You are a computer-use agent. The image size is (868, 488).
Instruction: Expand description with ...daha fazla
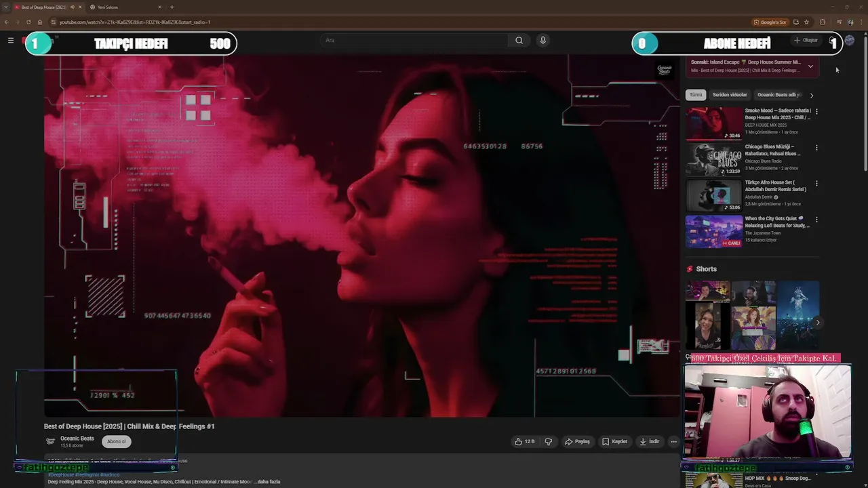(267, 482)
